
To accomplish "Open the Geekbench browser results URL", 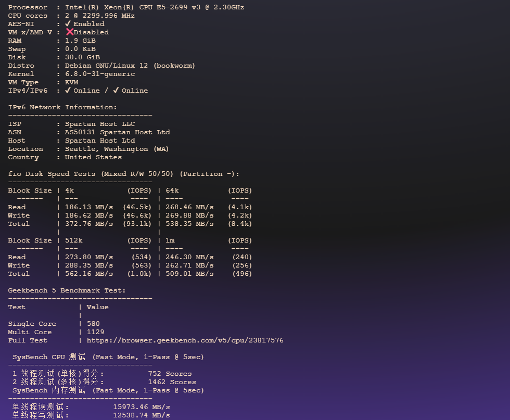I will click(x=185, y=340).
